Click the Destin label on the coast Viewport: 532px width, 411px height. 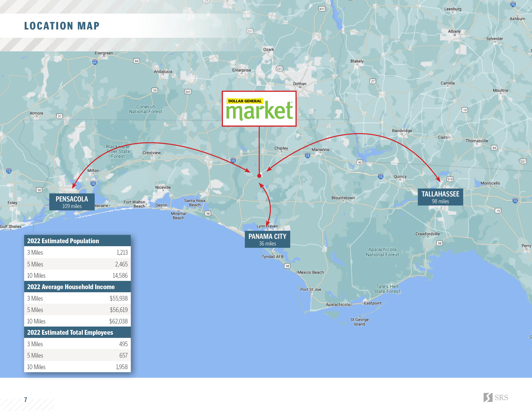click(162, 205)
